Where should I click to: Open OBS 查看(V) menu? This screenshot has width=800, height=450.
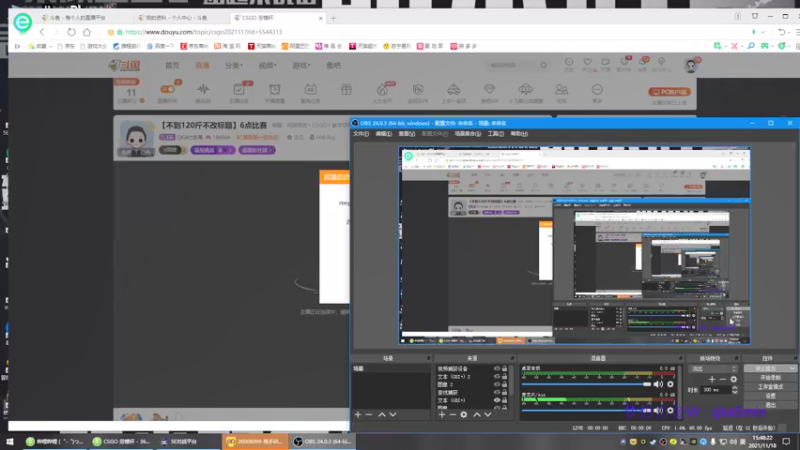(407, 134)
